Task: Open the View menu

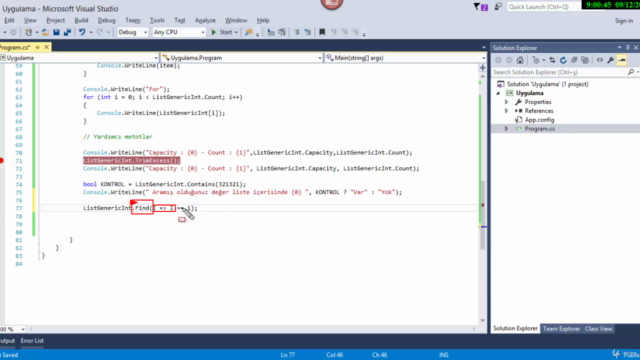Action: pyautogui.click(x=30, y=20)
